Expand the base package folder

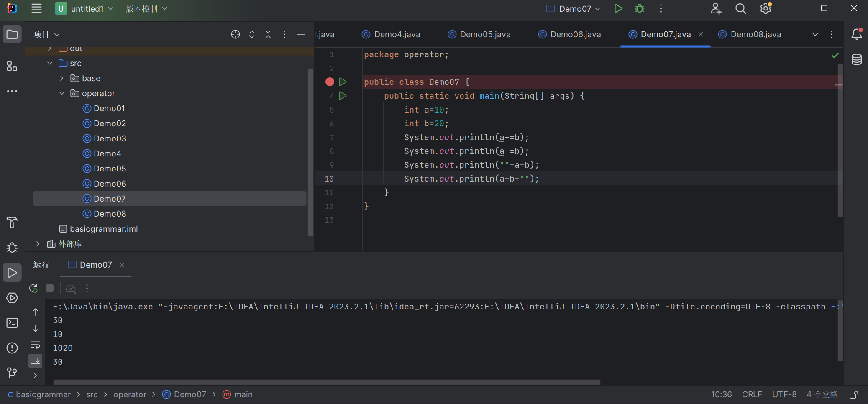(62, 78)
